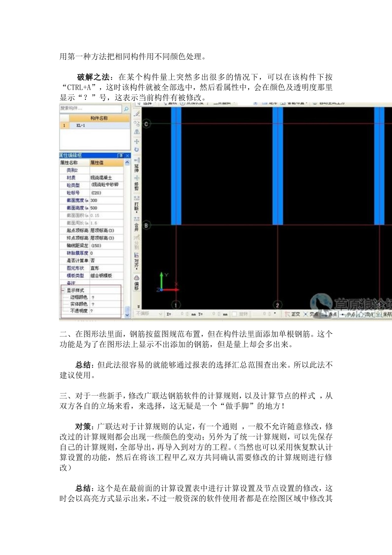This screenshot has width=392, height=555.
Task: Click the 属性值 column header
Action: (106, 163)
